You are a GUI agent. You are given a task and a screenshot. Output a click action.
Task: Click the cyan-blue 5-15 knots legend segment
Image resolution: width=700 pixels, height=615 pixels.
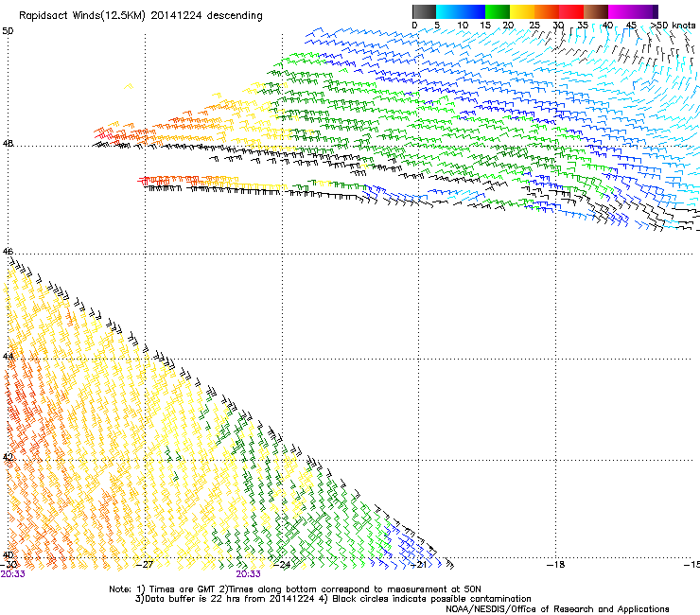coord(461,11)
